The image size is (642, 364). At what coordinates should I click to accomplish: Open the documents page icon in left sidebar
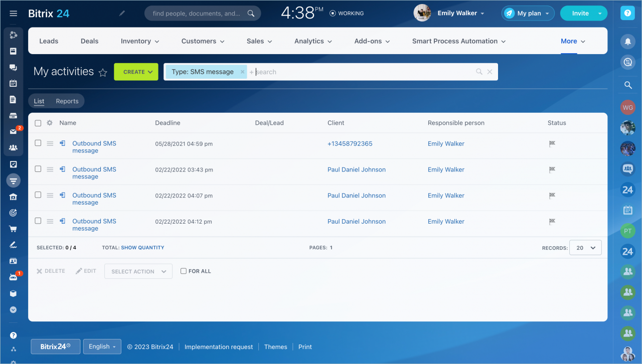click(14, 99)
